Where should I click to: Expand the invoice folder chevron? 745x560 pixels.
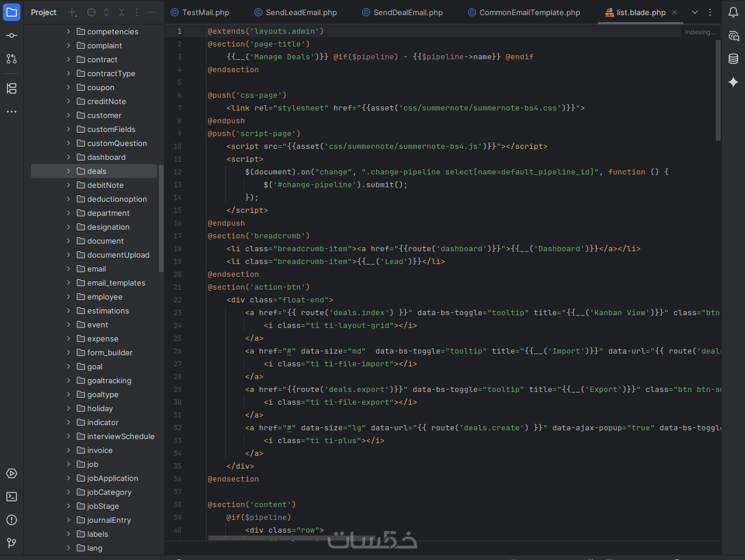tap(69, 450)
